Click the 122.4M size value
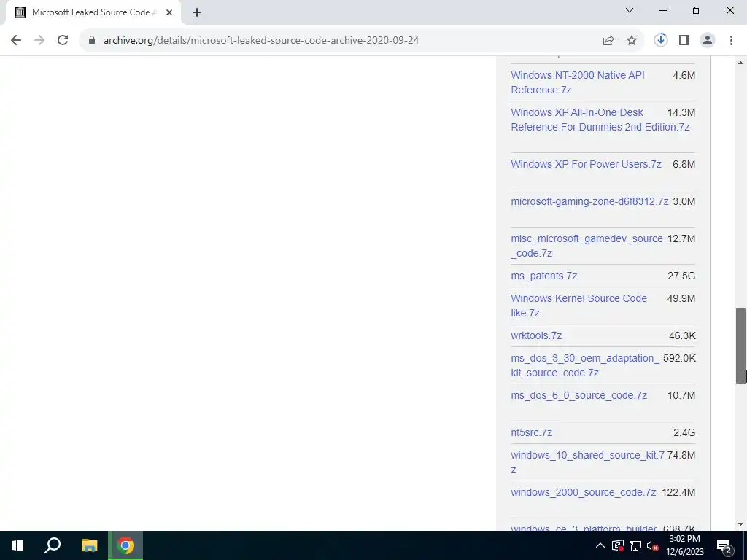This screenshot has height=560, width=747. tap(678, 492)
